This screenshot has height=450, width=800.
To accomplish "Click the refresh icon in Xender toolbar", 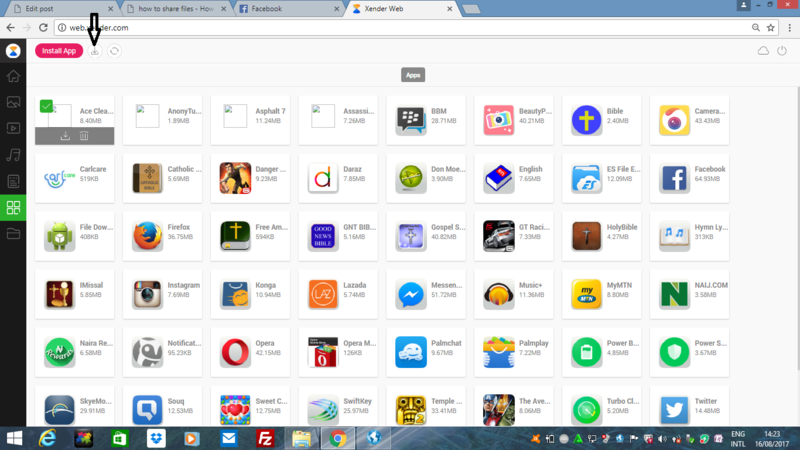I will [x=114, y=51].
